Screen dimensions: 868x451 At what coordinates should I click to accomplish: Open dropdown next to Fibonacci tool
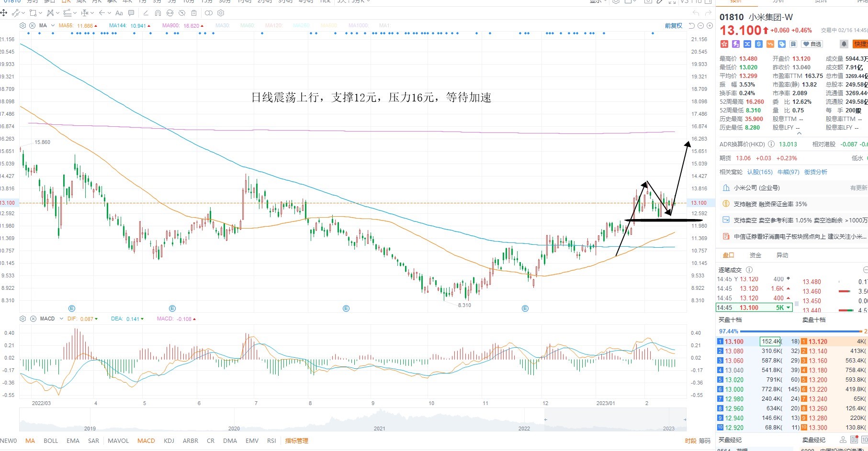pyautogui.click(x=75, y=13)
